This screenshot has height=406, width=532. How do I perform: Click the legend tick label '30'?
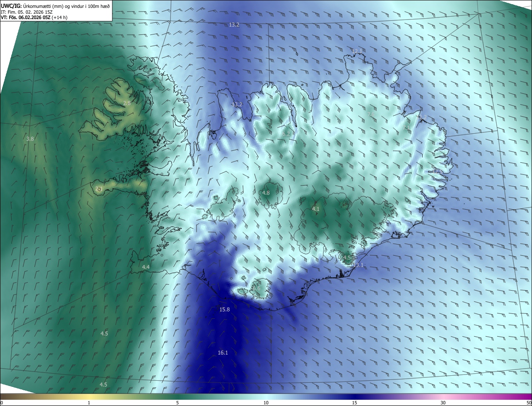443,403
